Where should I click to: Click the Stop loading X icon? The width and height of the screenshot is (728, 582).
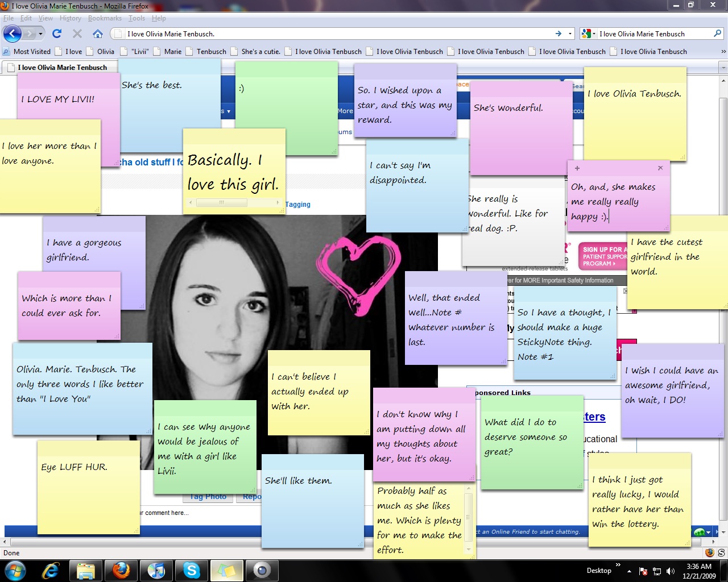[77, 34]
